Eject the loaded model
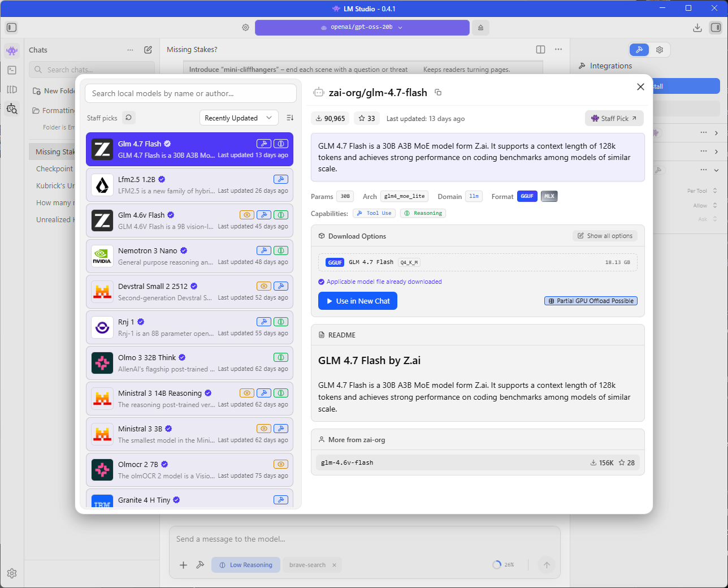 tap(480, 28)
